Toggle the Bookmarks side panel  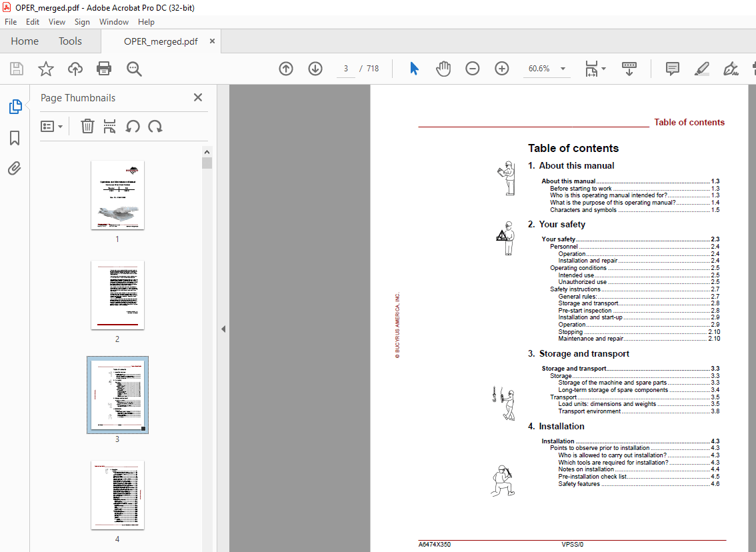tap(15, 138)
